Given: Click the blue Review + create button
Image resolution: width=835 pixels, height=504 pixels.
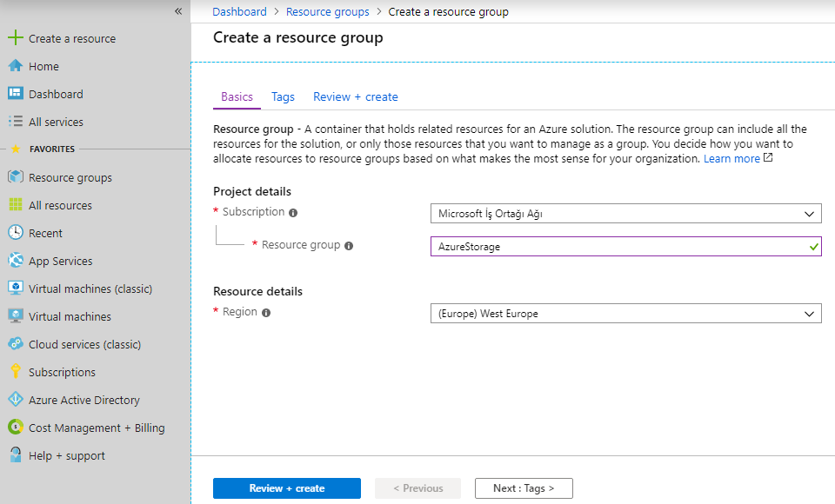Looking at the screenshot, I should point(287,488).
